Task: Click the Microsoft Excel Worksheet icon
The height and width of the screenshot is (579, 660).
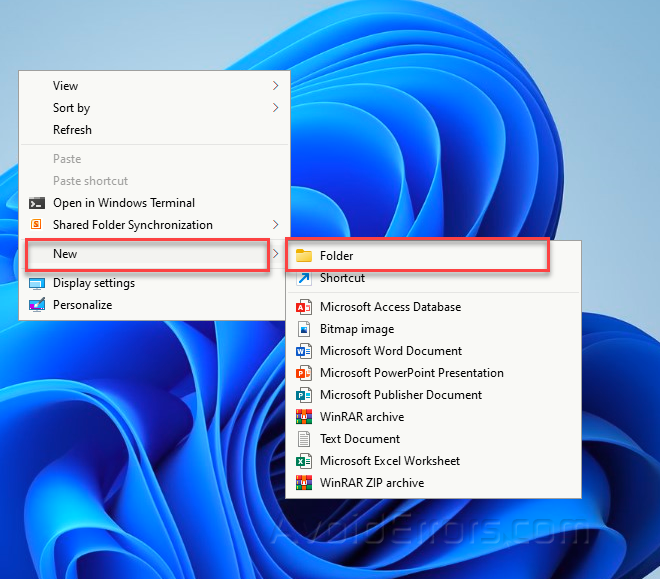Action: (x=303, y=461)
